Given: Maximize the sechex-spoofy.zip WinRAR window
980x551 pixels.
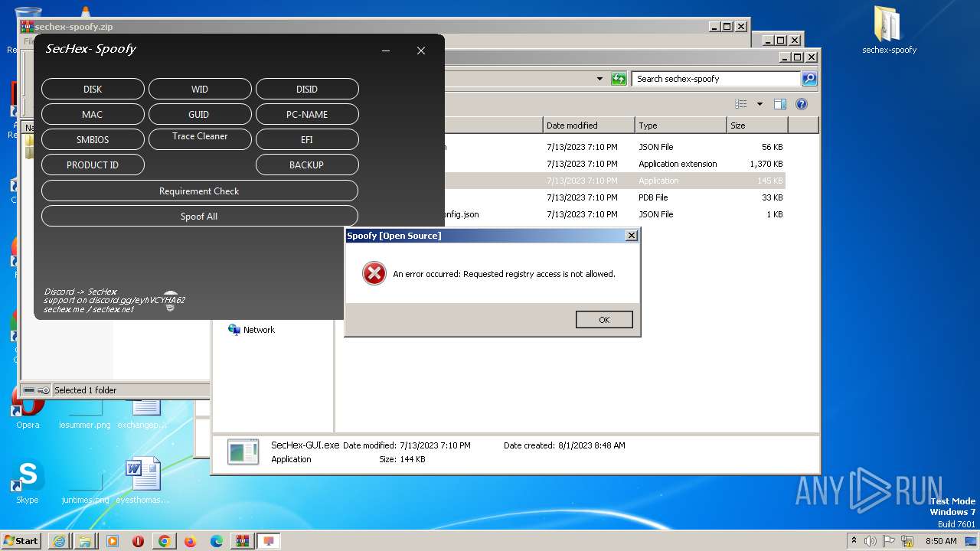Looking at the screenshot, I should [x=727, y=26].
